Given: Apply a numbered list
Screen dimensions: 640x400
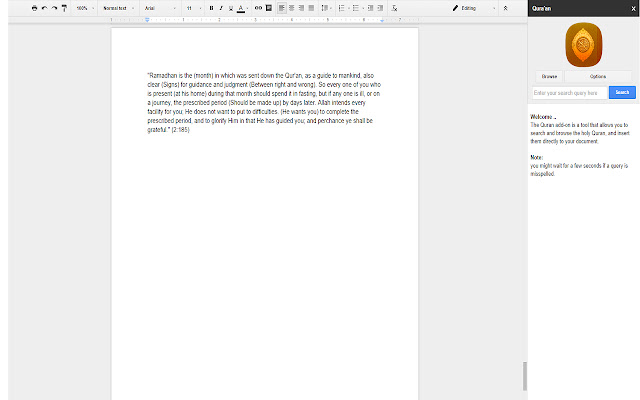Looking at the screenshot, I should [x=344, y=8].
